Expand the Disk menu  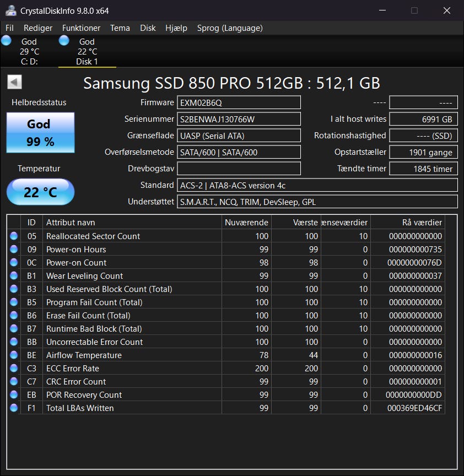148,28
